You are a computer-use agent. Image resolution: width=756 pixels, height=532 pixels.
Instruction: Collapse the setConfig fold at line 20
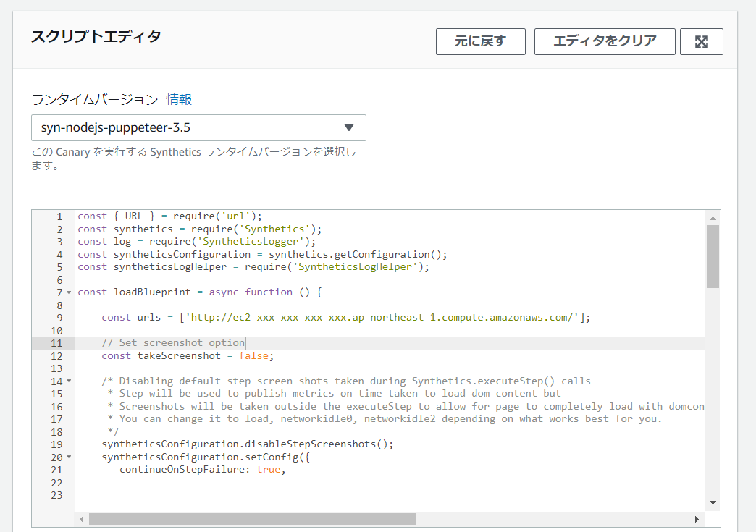pyautogui.click(x=69, y=457)
